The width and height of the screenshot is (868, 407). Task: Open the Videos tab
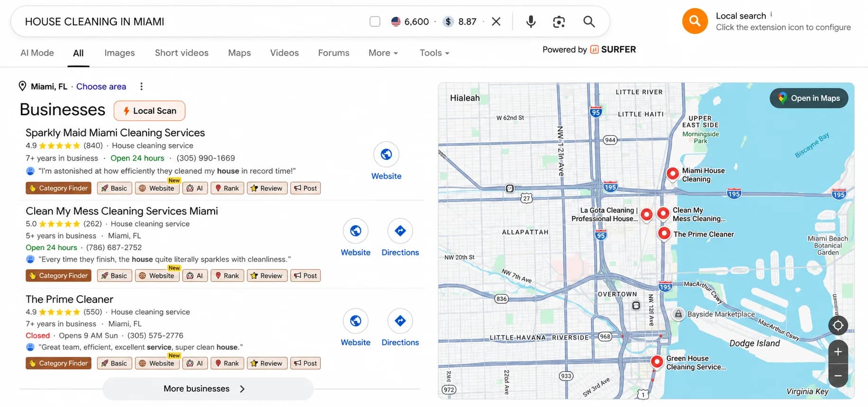pos(284,53)
